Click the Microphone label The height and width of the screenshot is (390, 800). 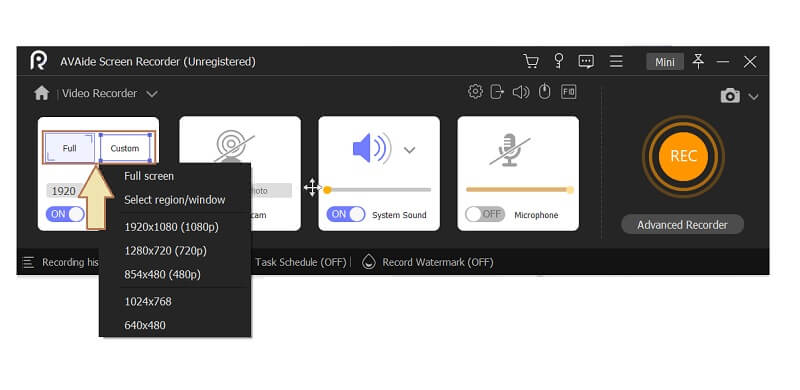pyautogui.click(x=536, y=215)
